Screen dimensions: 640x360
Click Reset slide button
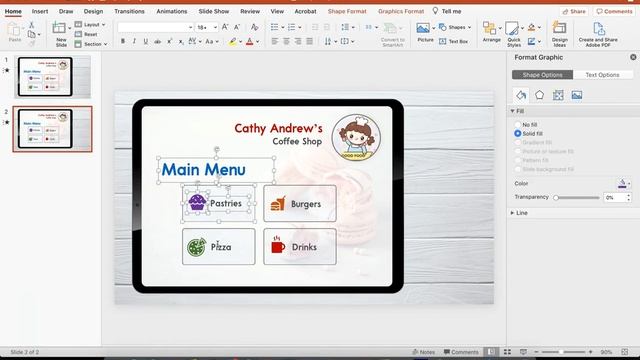click(x=86, y=34)
